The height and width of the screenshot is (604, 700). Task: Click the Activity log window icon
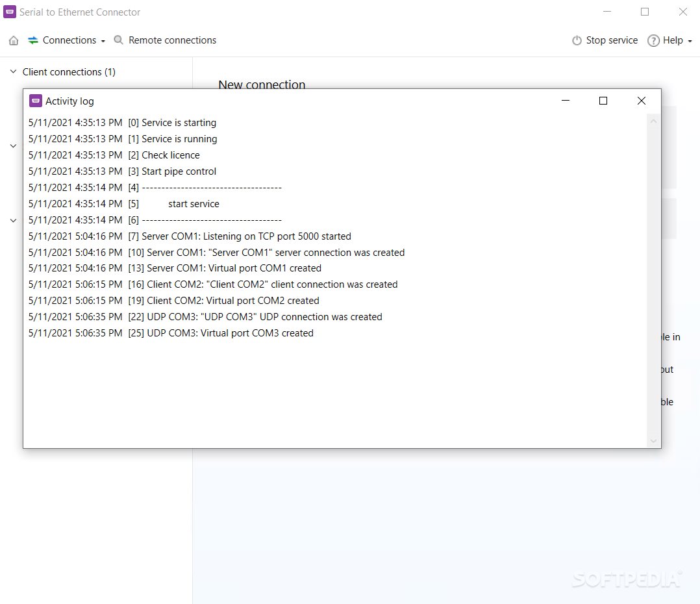(x=36, y=101)
